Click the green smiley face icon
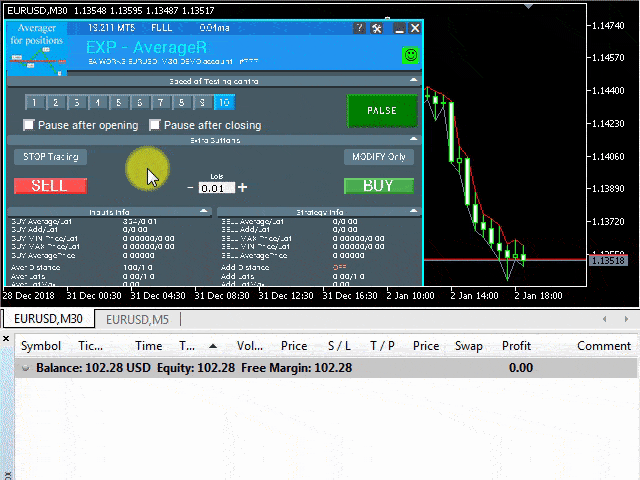 [x=410, y=55]
